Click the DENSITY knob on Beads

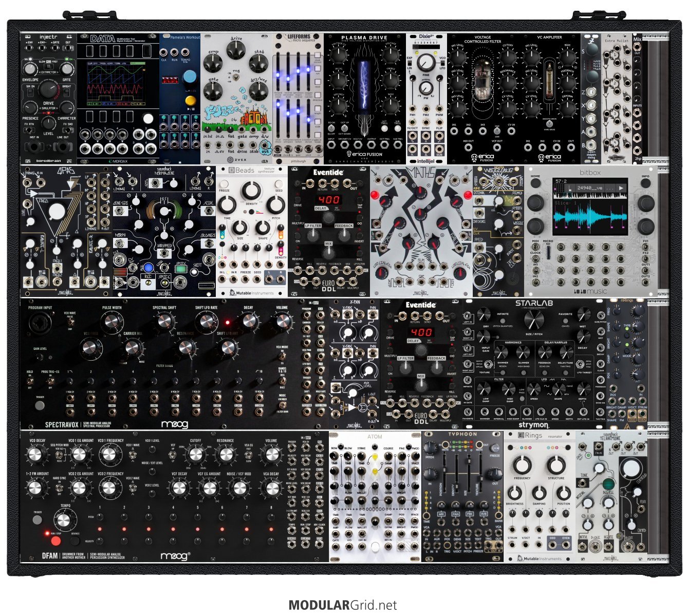click(x=252, y=191)
